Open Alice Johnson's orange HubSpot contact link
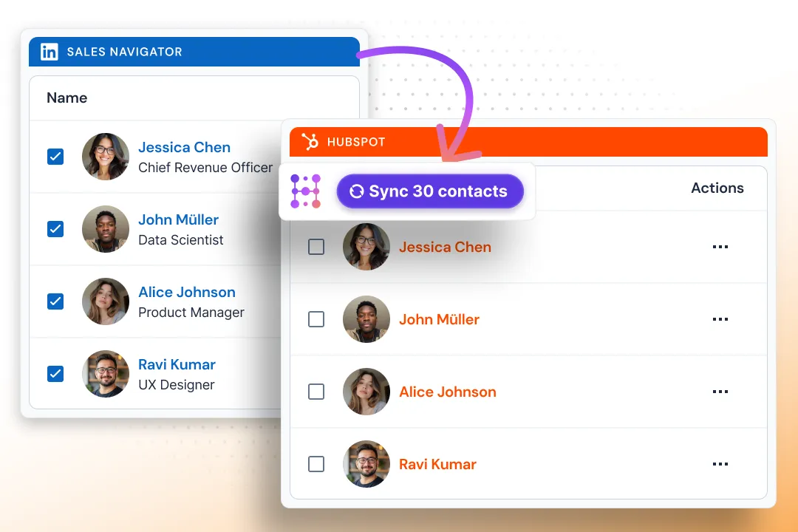The height and width of the screenshot is (532, 798). (448, 392)
